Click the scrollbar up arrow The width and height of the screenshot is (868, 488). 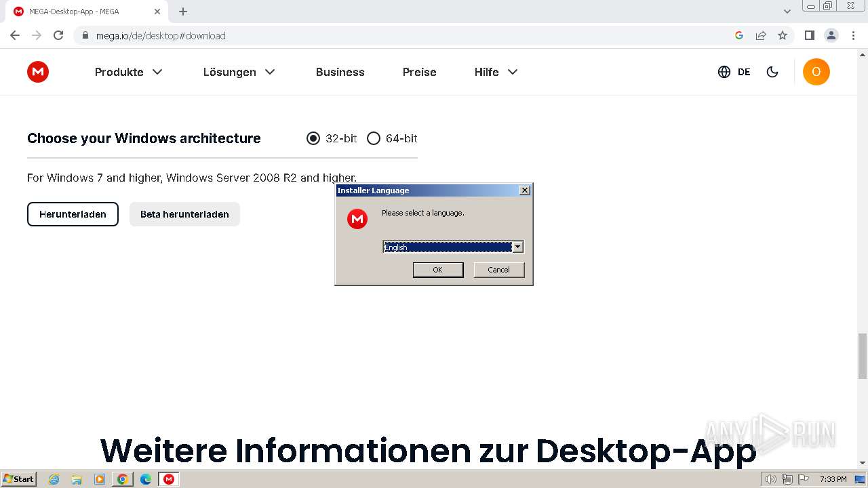pos(863,54)
